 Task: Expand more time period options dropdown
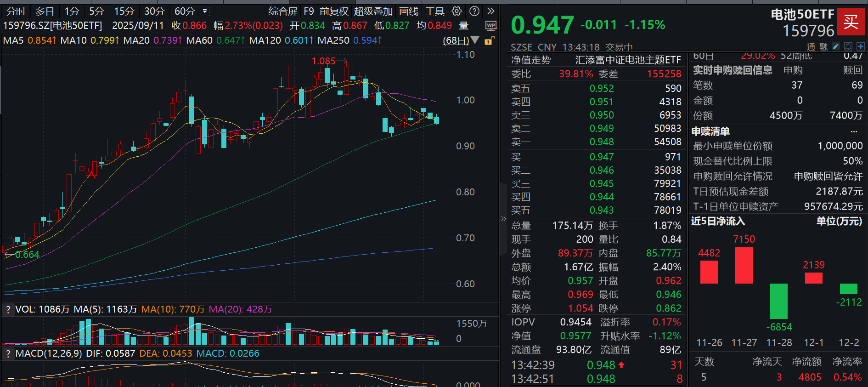click(205, 11)
